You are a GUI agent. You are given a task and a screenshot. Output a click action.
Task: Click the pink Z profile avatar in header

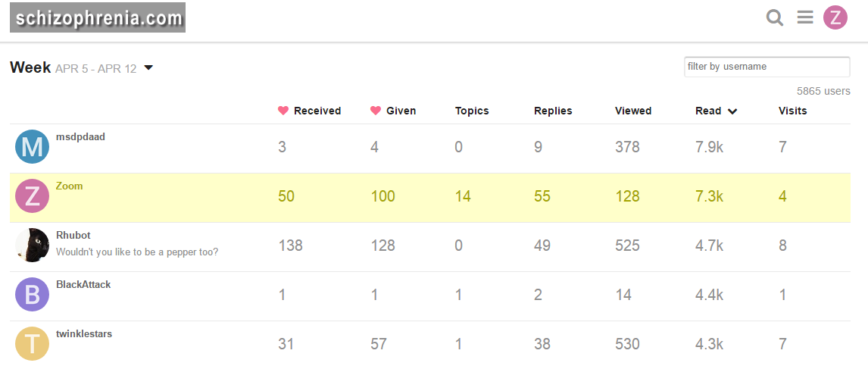point(835,17)
